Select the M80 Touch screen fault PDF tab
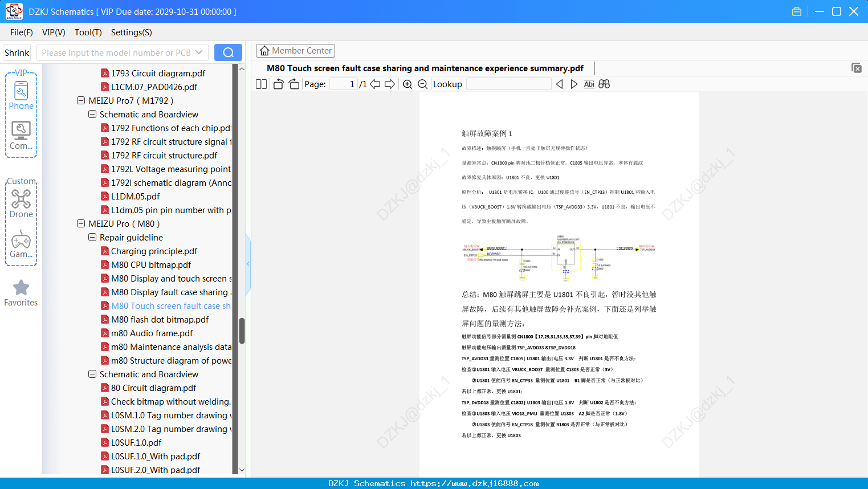 [x=425, y=68]
